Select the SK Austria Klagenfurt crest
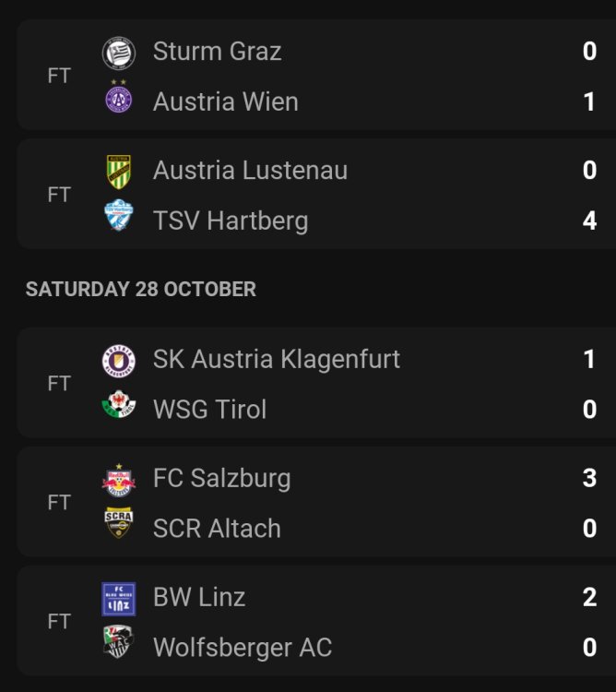 coord(118,360)
